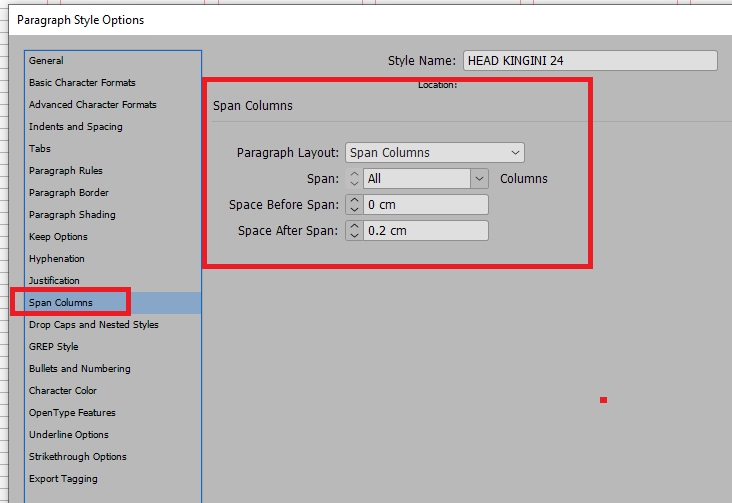Click the Style Name text field
The width and height of the screenshot is (732, 503).
pyautogui.click(x=590, y=61)
